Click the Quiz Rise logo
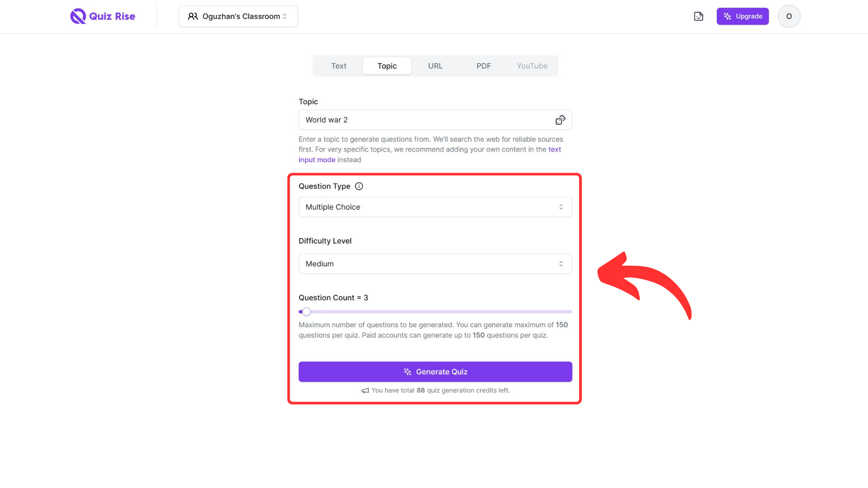Viewport: 868px width, 488px height. [x=103, y=16]
